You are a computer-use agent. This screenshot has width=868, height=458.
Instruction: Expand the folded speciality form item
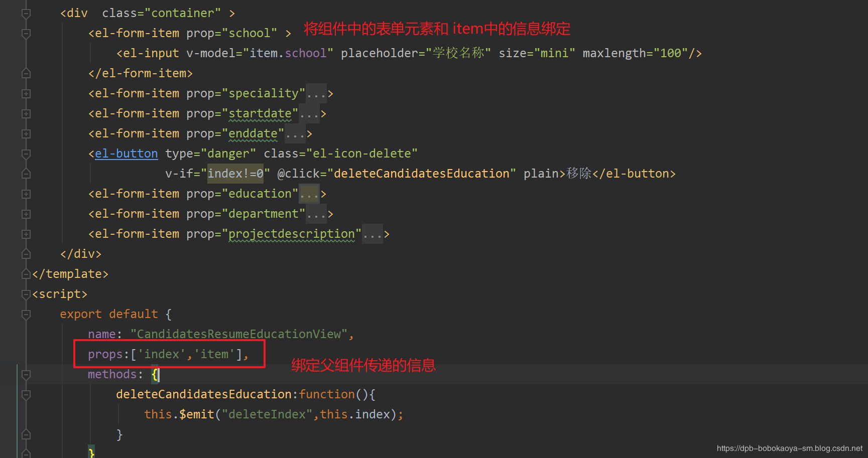26,94
